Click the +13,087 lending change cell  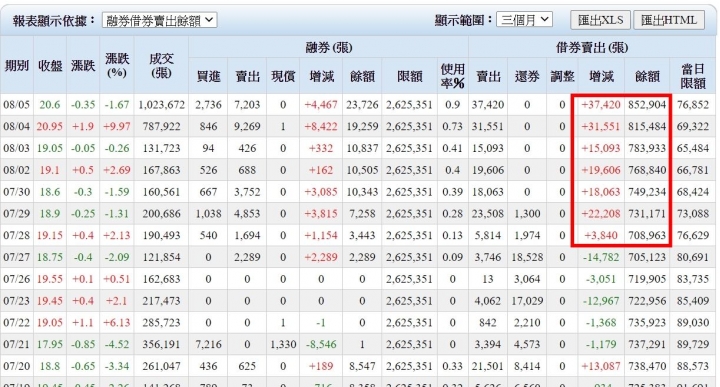(601, 366)
